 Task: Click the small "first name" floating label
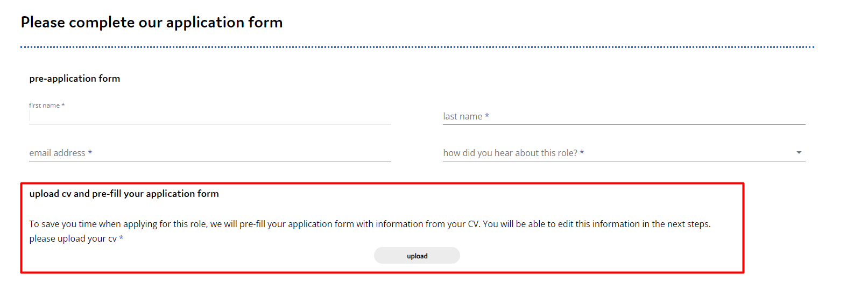[x=45, y=105]
